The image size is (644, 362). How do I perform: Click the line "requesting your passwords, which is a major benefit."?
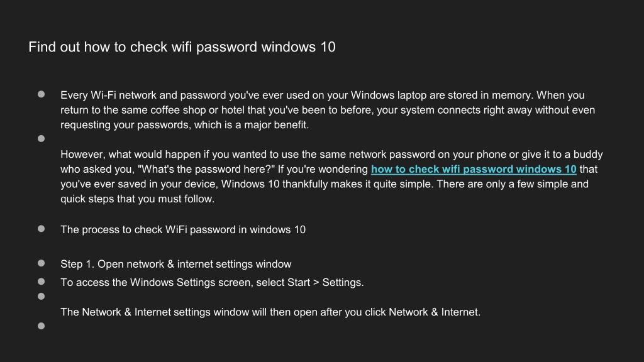tap(184, 125)
